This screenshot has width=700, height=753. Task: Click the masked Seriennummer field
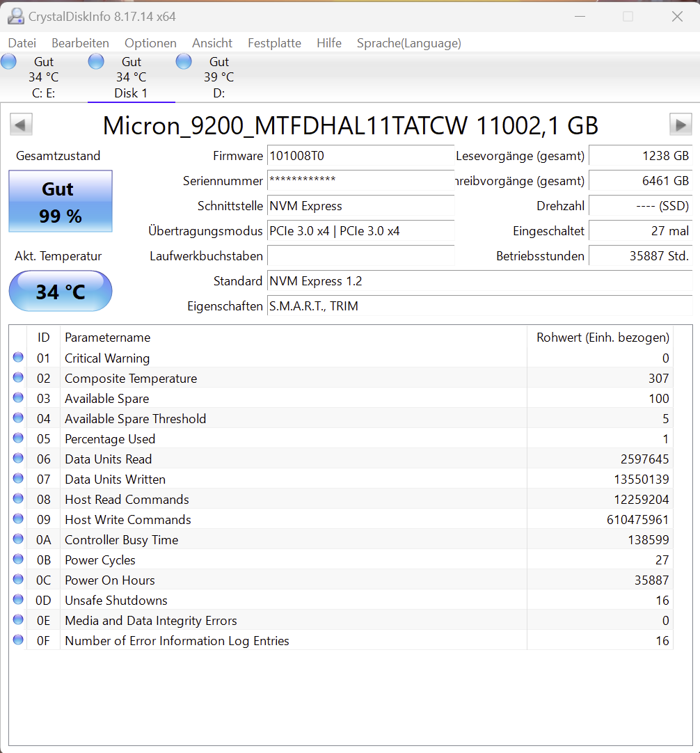(360, 180)
